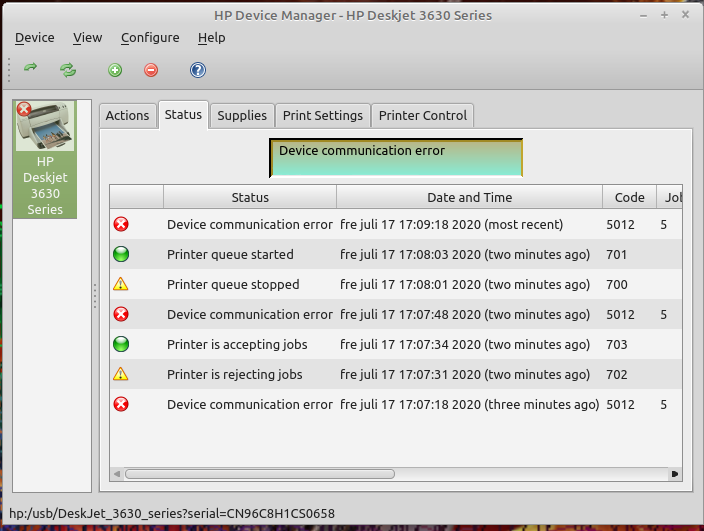Click the green send/forward arrow toolbar icon
The width and height of the screenshot is (704, 531).
(x=31, y=68)
